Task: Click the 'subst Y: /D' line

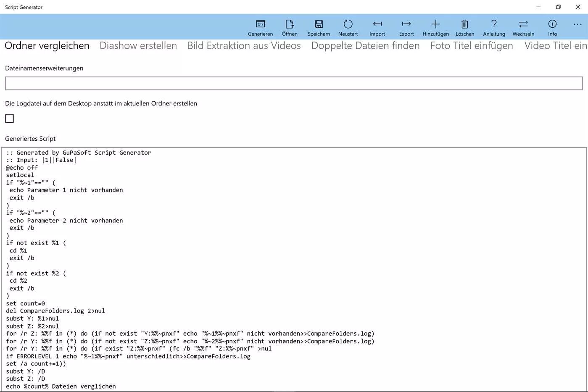Action: point(26,371)
